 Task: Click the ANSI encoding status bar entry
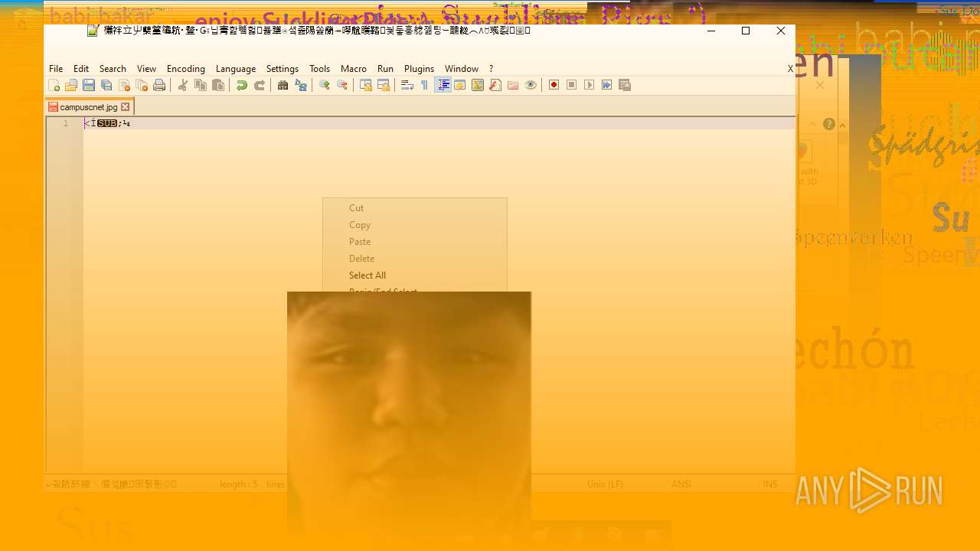(x=681, y=484)
